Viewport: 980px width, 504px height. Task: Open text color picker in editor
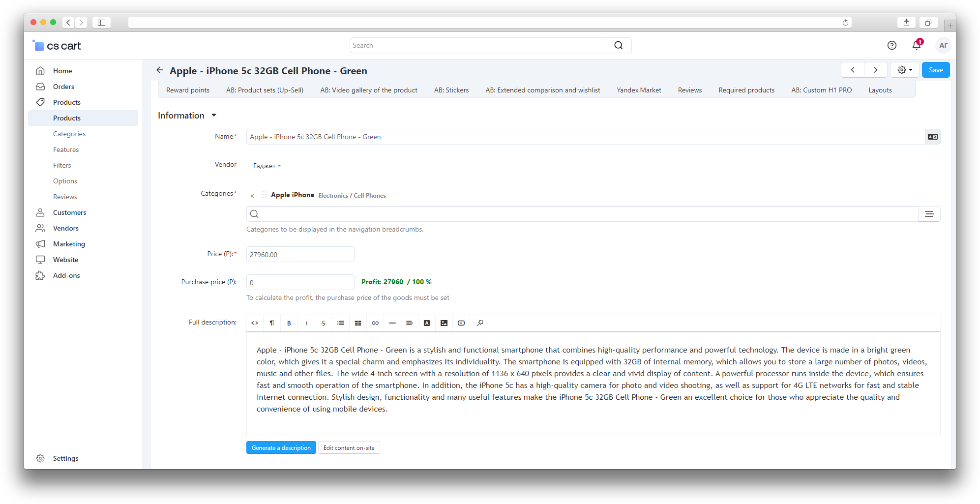click(x=427, y=323)
